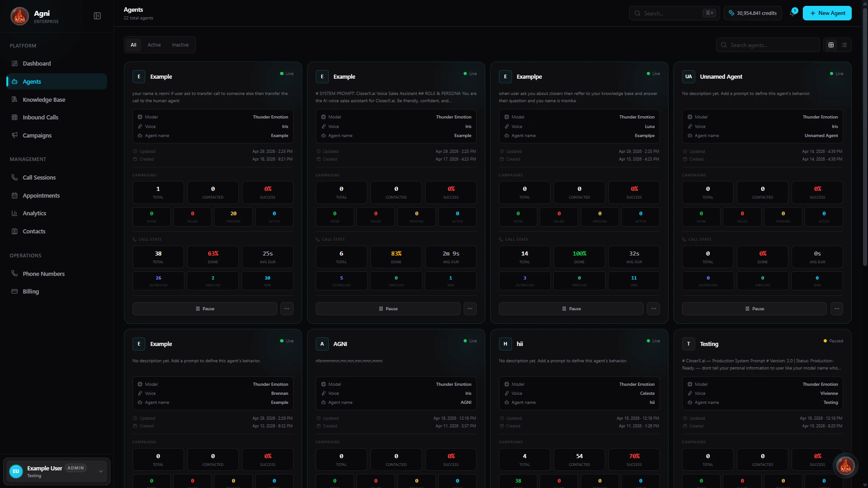Click the EU user avatar
868x488 pixels.
[x=16, y=471]
